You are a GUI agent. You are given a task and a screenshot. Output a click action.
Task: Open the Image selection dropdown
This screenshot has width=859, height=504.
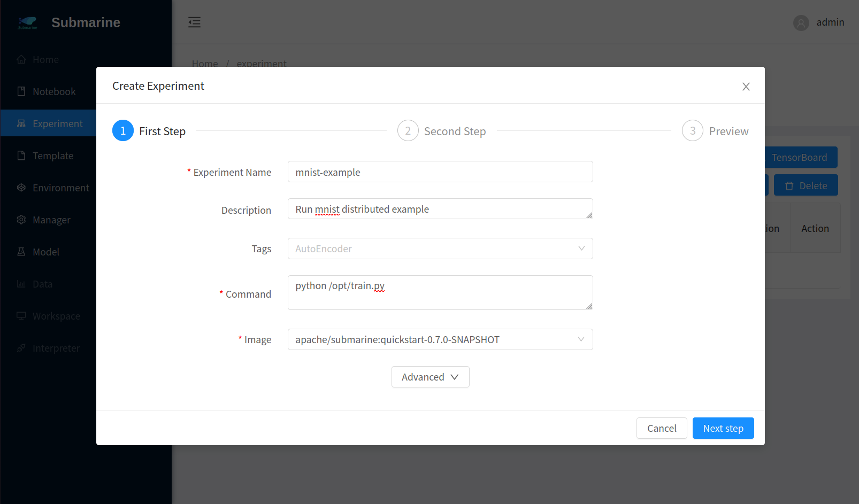(440, 339)
